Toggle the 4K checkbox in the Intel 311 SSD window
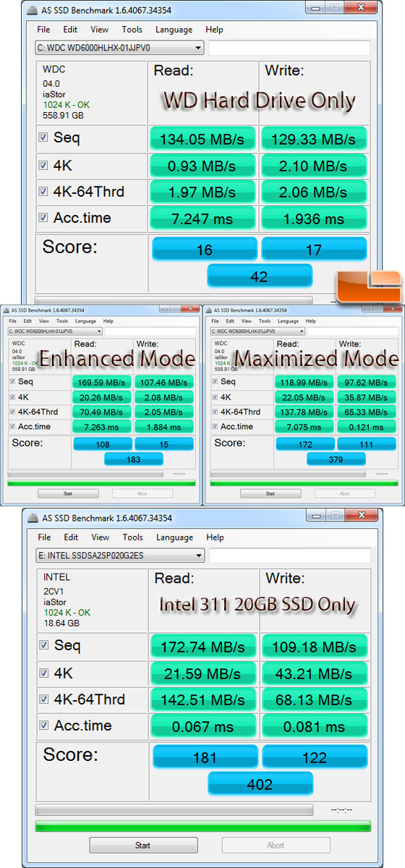The width and height of the screenshot is (405, 868). (x=44, y=672)
